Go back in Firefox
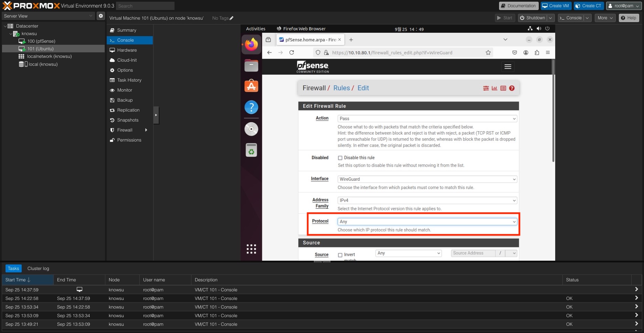The width and height of the screenshot is (644, 333). click(270, 53)
